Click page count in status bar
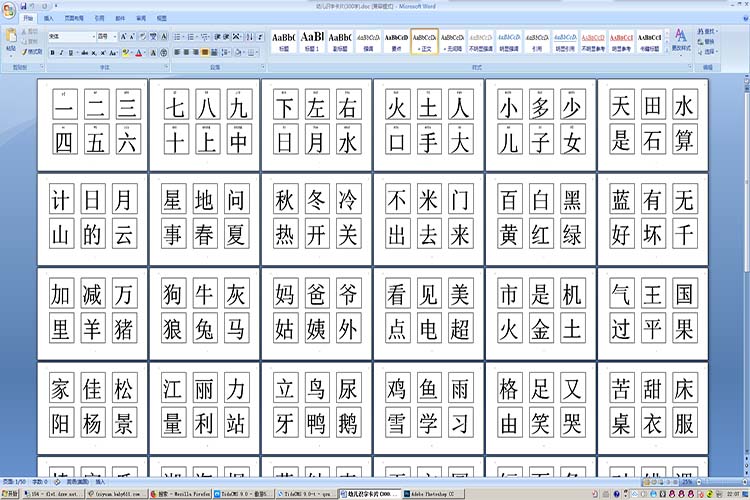750x500 pixels. [x=14, y=481]
